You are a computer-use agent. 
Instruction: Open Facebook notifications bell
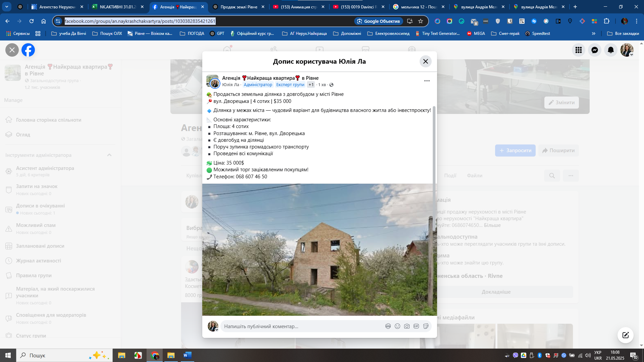click(610, 50)
